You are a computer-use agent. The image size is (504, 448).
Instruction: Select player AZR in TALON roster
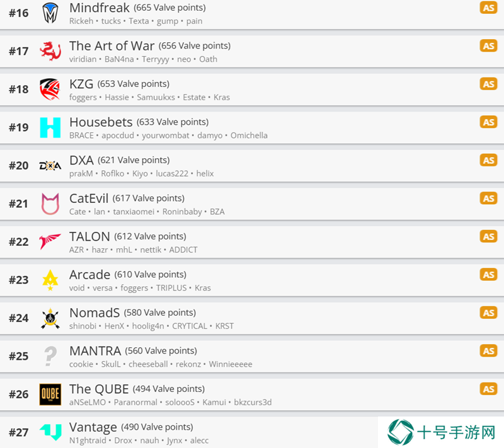(x=76, y=250)
